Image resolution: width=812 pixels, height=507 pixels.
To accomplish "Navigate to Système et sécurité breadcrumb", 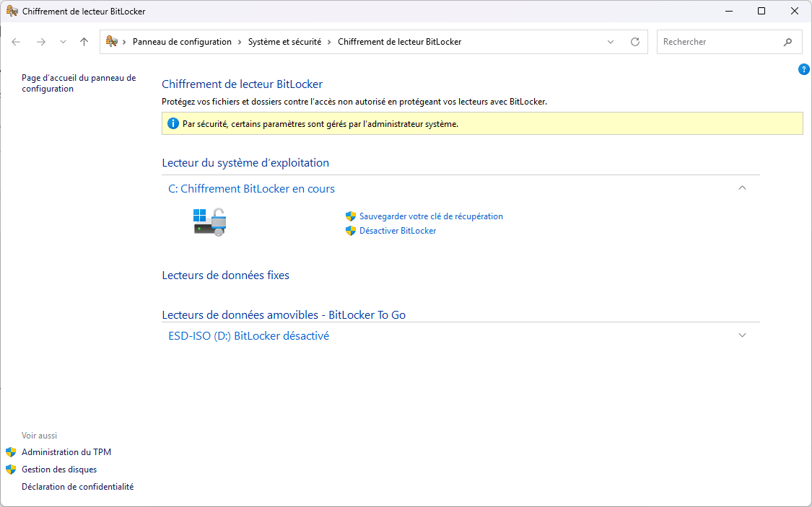I will (284, 42).
